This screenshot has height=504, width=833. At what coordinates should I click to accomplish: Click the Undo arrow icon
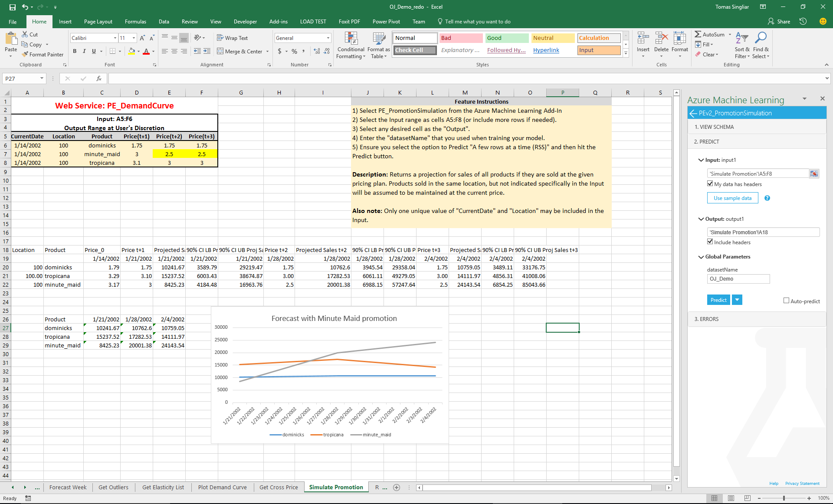pyautogui.click(x=25, y=7)
